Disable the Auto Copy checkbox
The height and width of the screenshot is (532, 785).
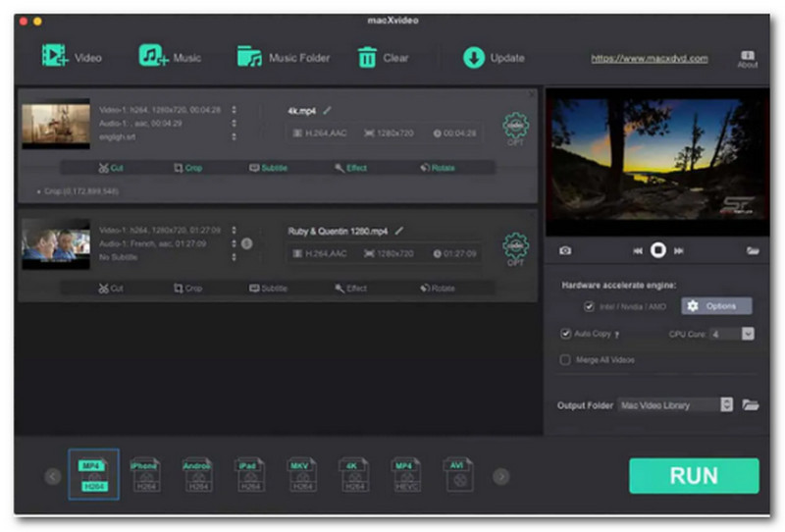tap(565, 334)
